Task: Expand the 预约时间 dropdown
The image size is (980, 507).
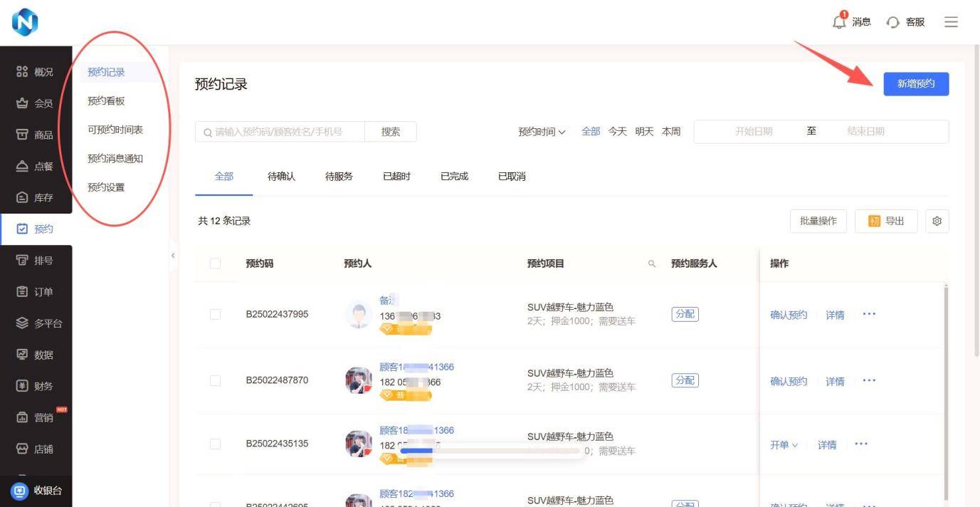Action: click(x=542, y=132)
